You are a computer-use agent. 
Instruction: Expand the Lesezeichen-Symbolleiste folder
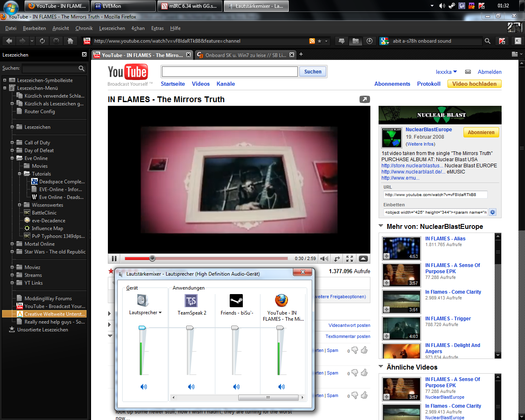(5, 80)
